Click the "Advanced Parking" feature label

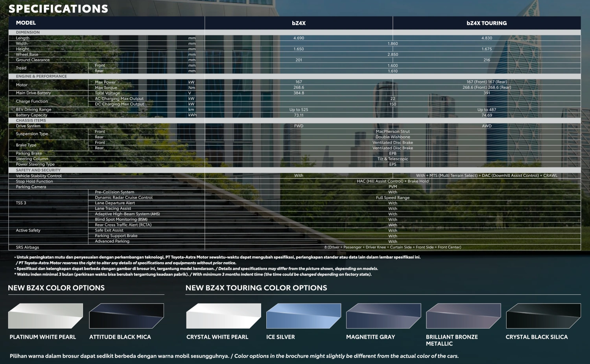click(112, 241)
